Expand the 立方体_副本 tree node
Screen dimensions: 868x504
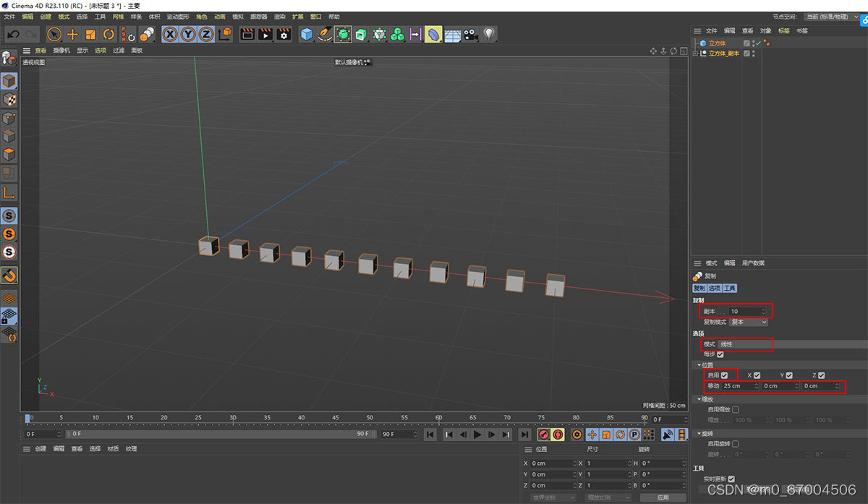tap(695, 54)
